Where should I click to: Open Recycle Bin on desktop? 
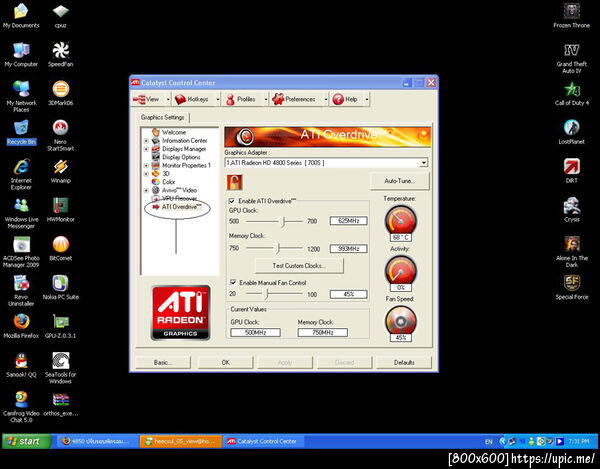[21, 132]
